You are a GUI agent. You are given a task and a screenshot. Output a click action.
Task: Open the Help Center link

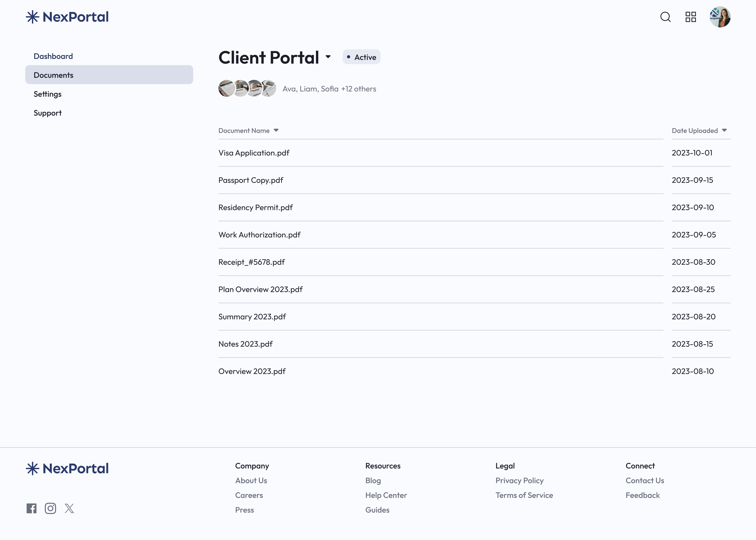(386, 495)
